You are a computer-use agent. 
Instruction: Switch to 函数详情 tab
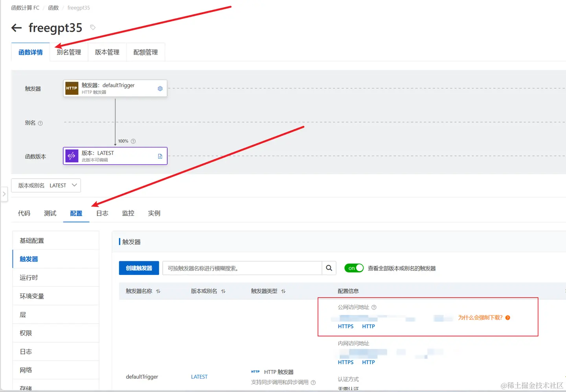(31, 52)
